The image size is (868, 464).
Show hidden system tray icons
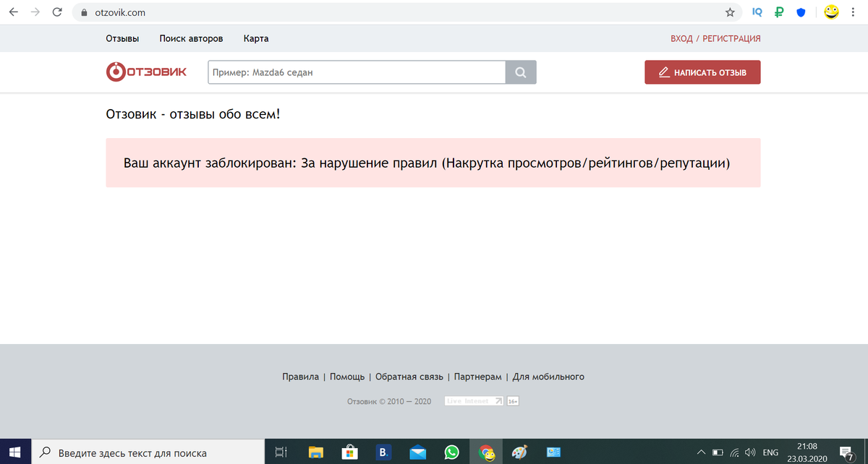[701, 452]
